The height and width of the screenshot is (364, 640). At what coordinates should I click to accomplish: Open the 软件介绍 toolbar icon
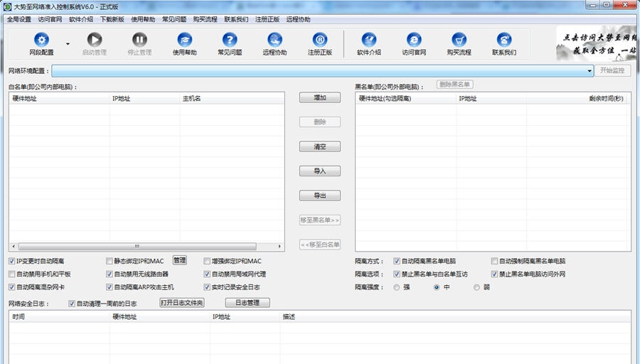tap(369, 40)
